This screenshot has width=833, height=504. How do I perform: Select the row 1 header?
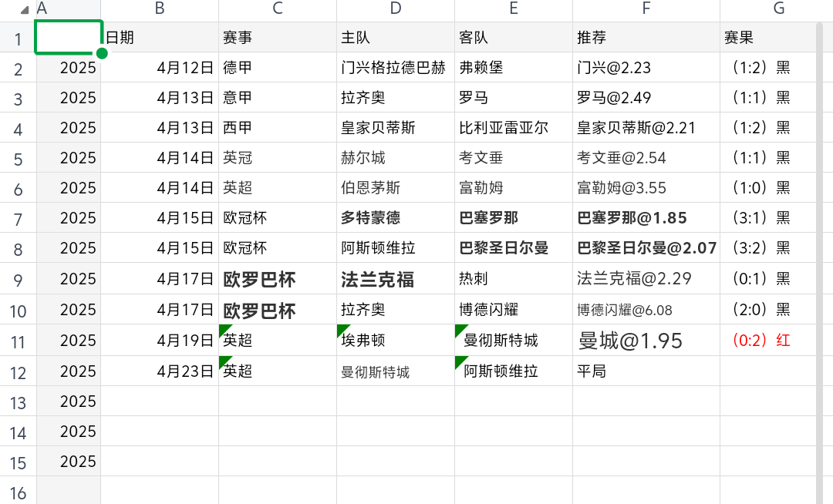(x=19, y=36)
